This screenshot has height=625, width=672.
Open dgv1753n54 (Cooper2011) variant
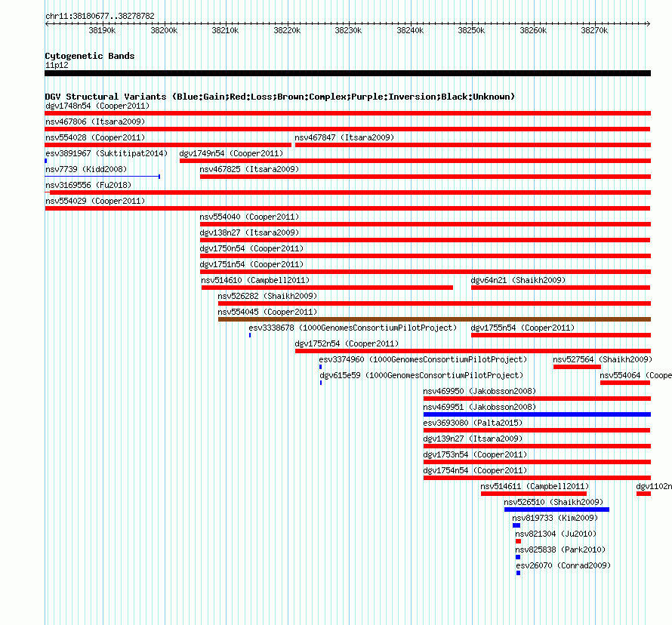point(475,454)
